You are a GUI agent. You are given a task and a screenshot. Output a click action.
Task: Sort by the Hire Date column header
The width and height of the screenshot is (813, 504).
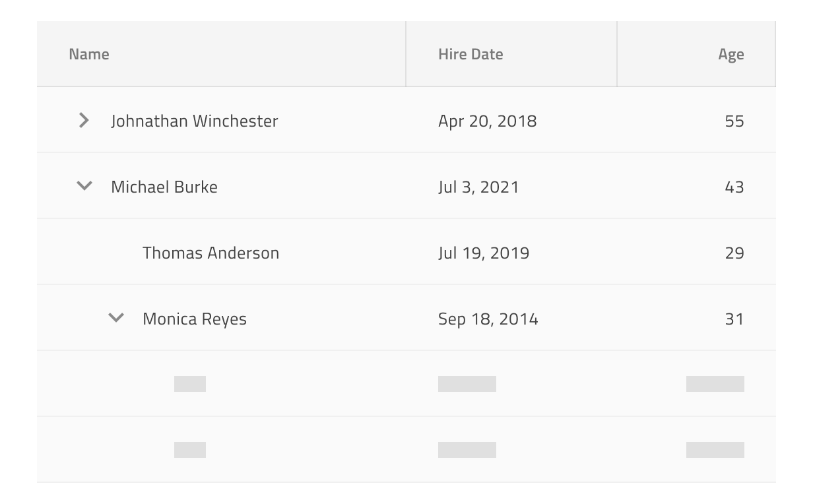[511, 54]
